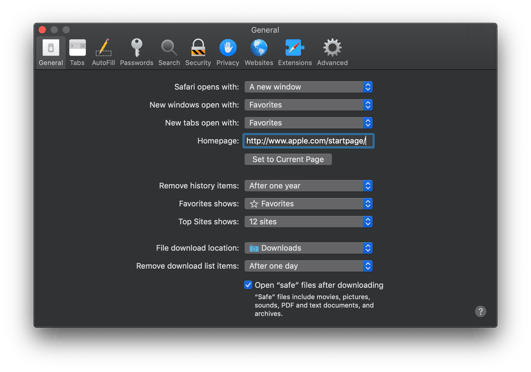The height and width of the screenshot is (372, 531).
Task: Switch to the Tabs preferences pane
Action: pyautogui.click(x=77, y=52)
